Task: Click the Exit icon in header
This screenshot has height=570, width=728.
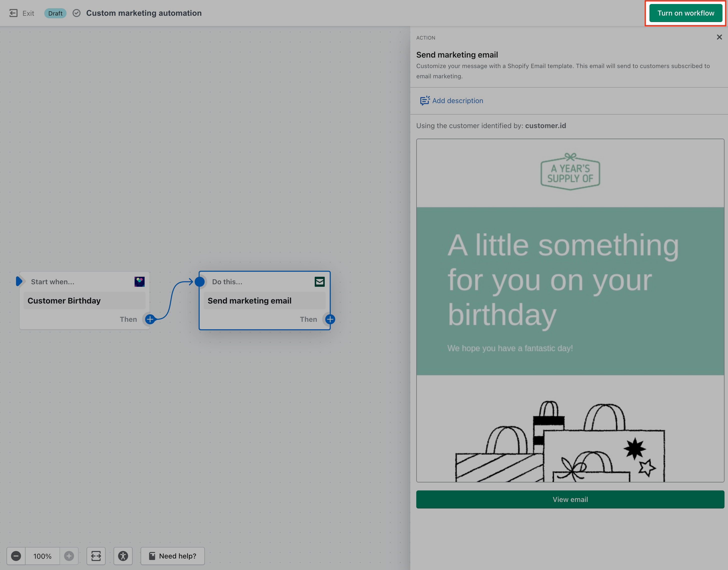Action: 13,13
